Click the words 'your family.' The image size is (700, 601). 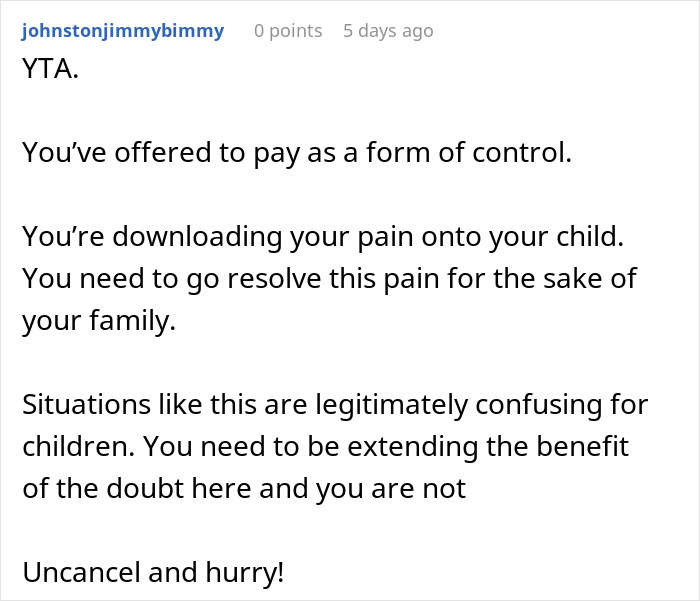pyautogui.click(x=98, y=323)
